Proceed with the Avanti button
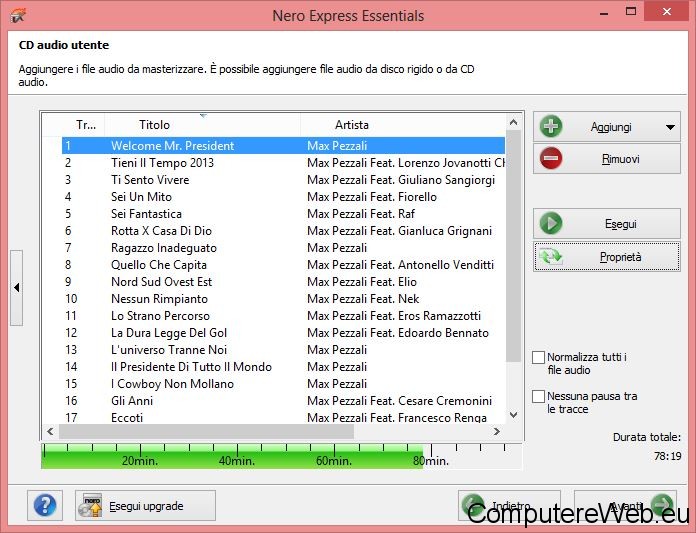The width and height of the screenshot is (696, 533). click(625, 505)
